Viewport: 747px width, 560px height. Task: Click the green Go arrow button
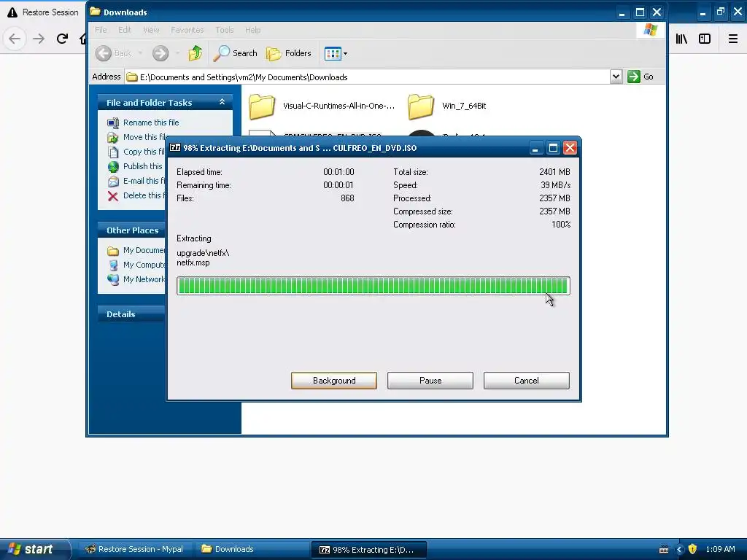pos(634,77)
